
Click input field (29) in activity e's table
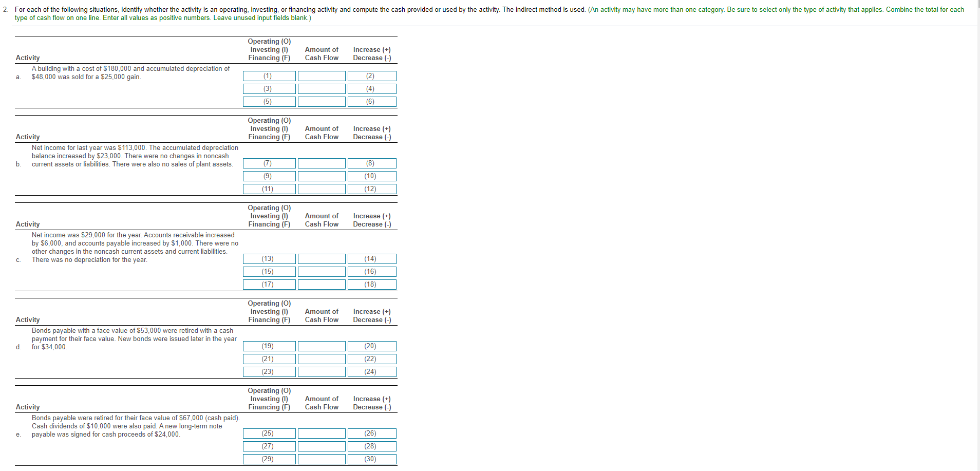pos(269,459)
